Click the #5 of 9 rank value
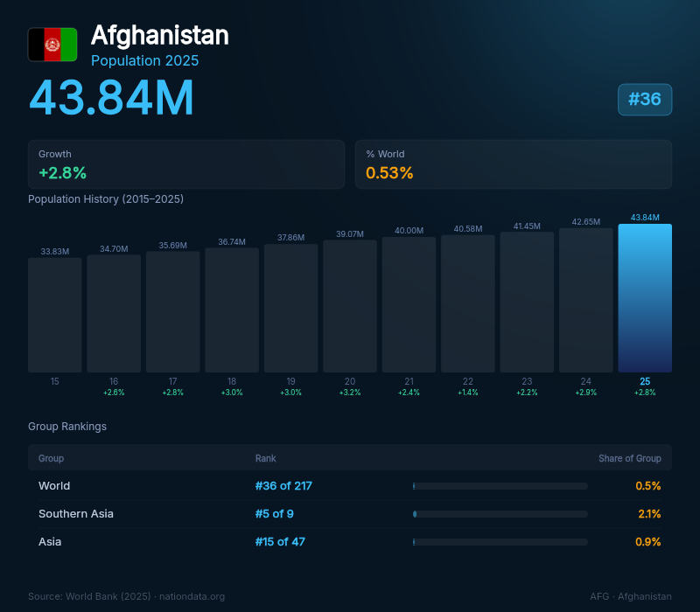Image resolution: width=700 pixels, height=612 pixels. coord(275,514)
